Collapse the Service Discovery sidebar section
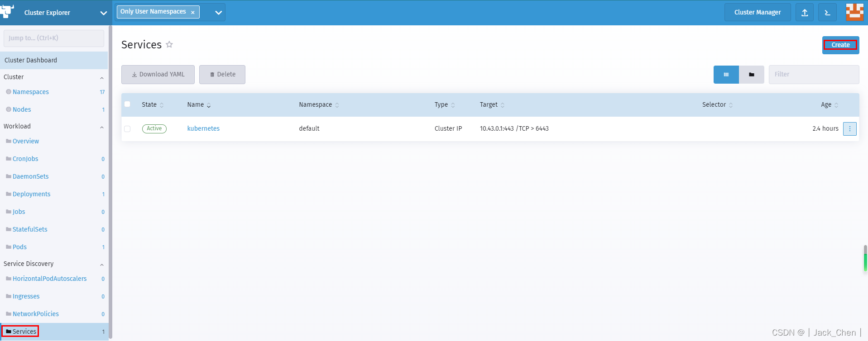The width and height of the screenshot is (868, 341). 102,265
